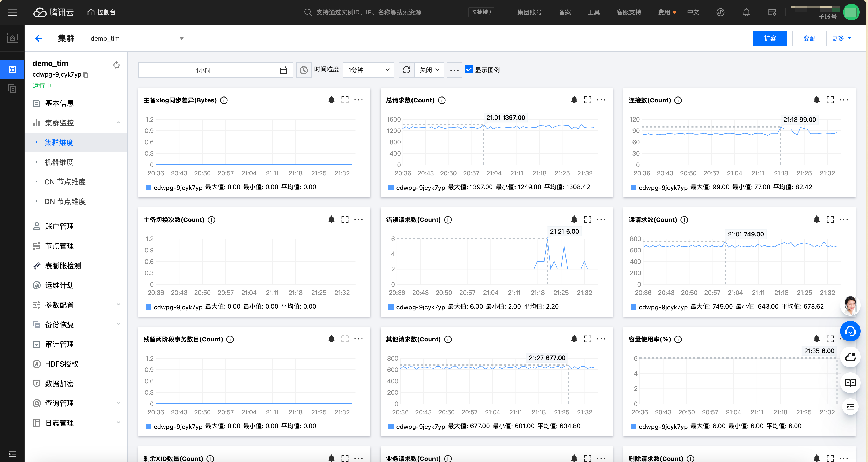Click the clock time-compare icon
The image size is (868, 462).
pos(304,70)
